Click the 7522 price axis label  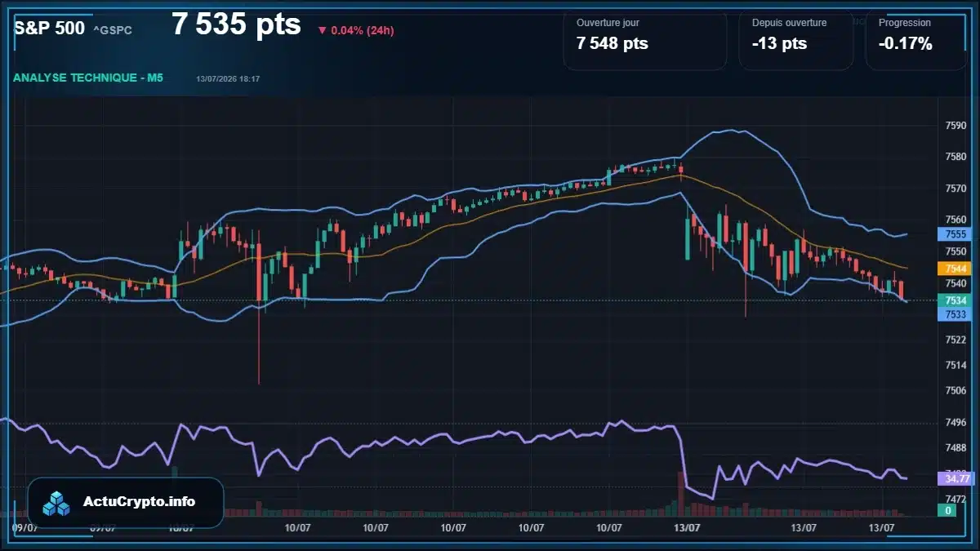click(955, 340)
